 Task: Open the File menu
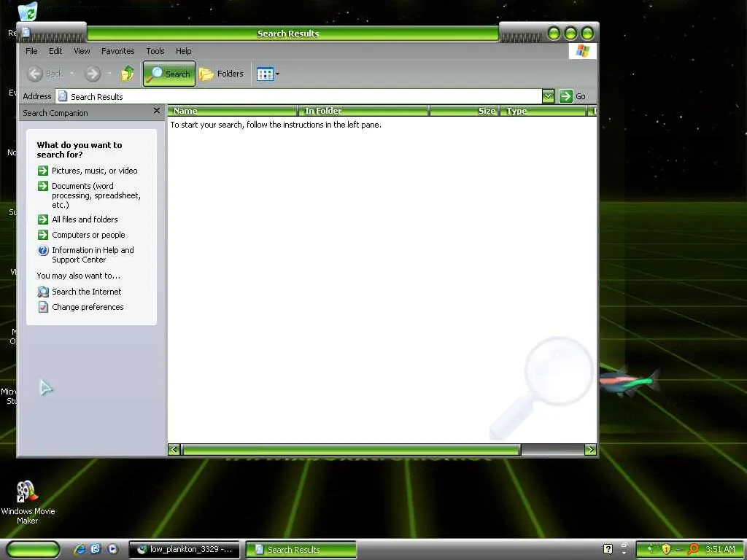(31, 51)
